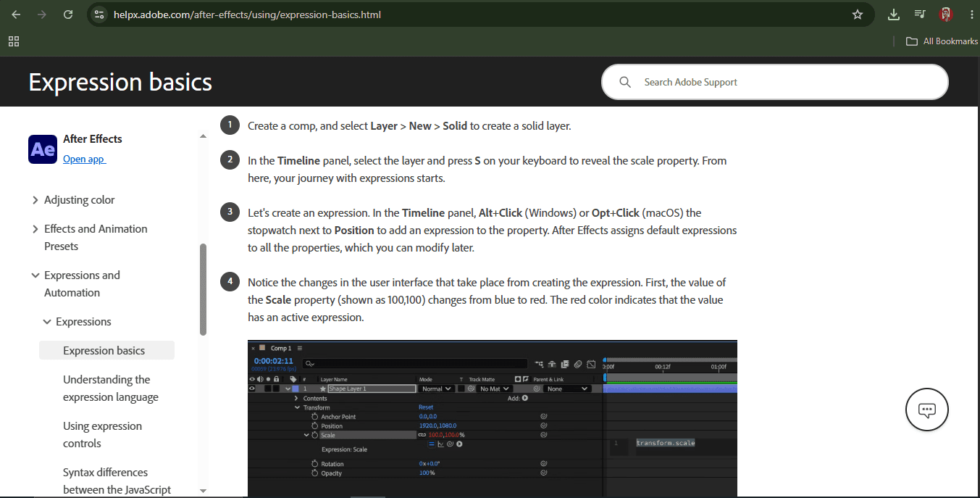This screenshot has height=498, width=980.
Task: Open the Chrome profile avatar
Action: click(945, 14)
